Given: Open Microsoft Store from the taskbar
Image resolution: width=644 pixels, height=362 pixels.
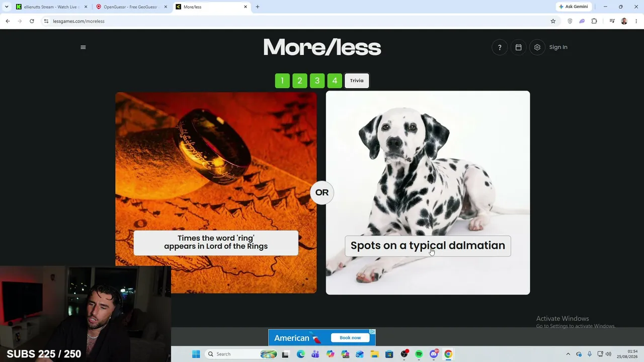Looking at the screenshot, I should tap(389, 354).
